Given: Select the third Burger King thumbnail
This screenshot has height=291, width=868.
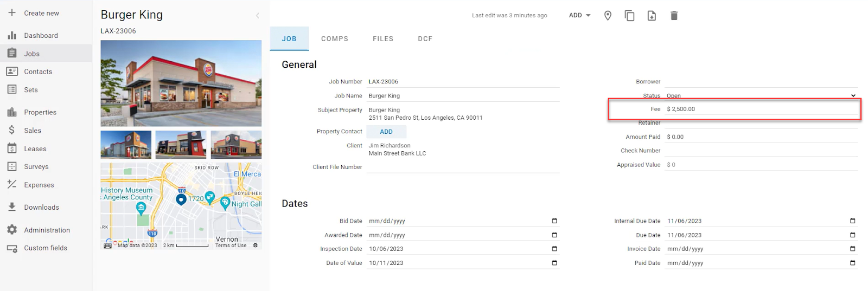Looking at the screenshot, I should click(236, 145).
